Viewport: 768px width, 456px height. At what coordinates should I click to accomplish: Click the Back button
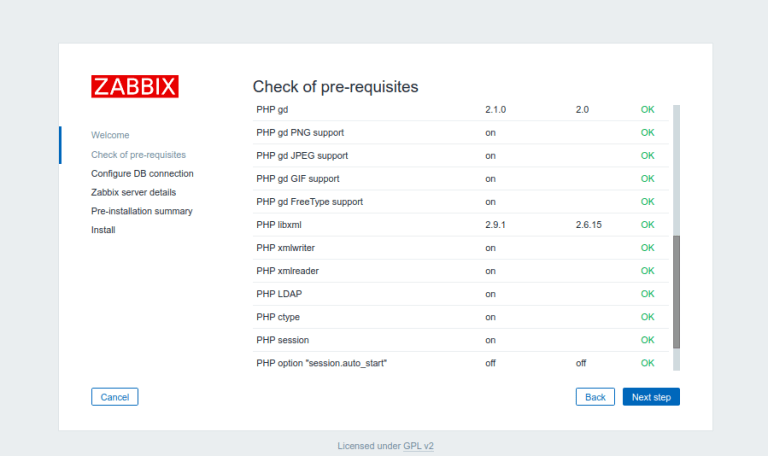coord(595,397)
